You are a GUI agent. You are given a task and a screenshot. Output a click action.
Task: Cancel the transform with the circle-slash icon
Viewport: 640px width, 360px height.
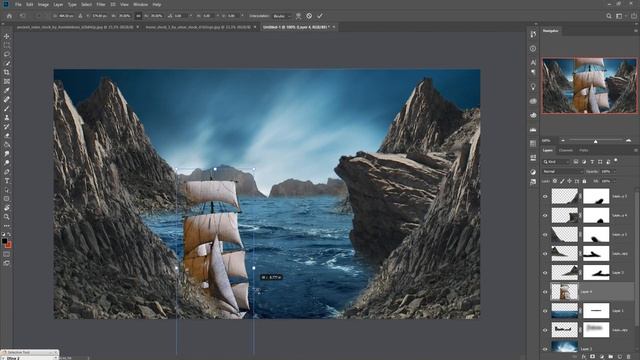pyautogui.click(x=309, y=16)
